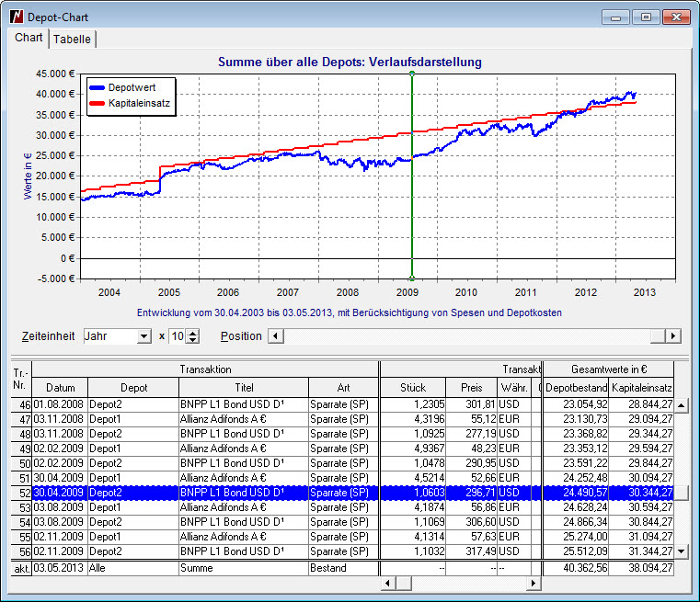Image resolution: width=700 pixels, height=602 pixels.
Task: Click the Titel column header
Action: pyautogui.click(x=244, y=388)
